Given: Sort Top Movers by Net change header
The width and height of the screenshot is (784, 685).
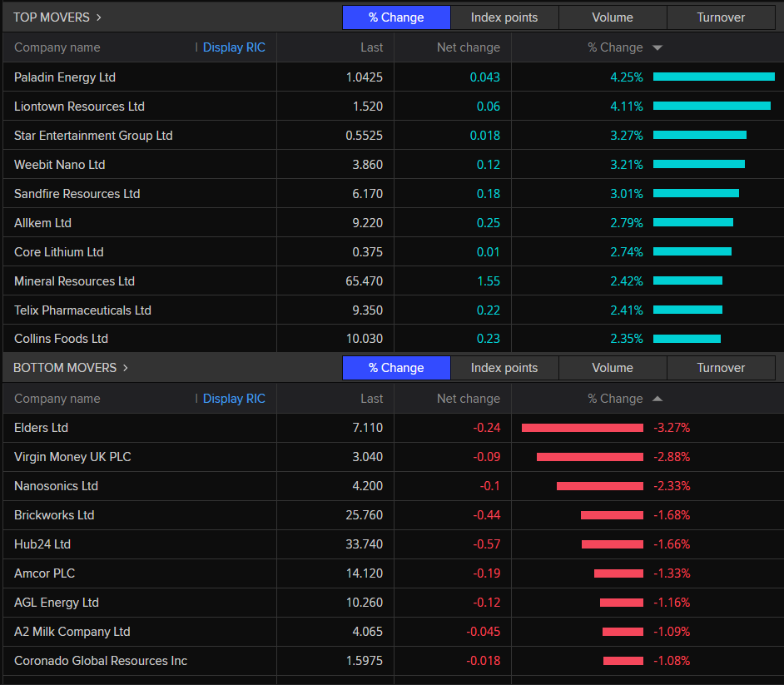Looking at the screenshot, I should click(469, 47).
